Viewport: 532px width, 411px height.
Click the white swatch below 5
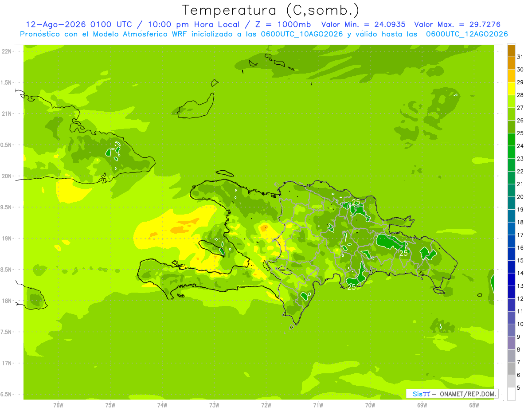tap(511, 394)
